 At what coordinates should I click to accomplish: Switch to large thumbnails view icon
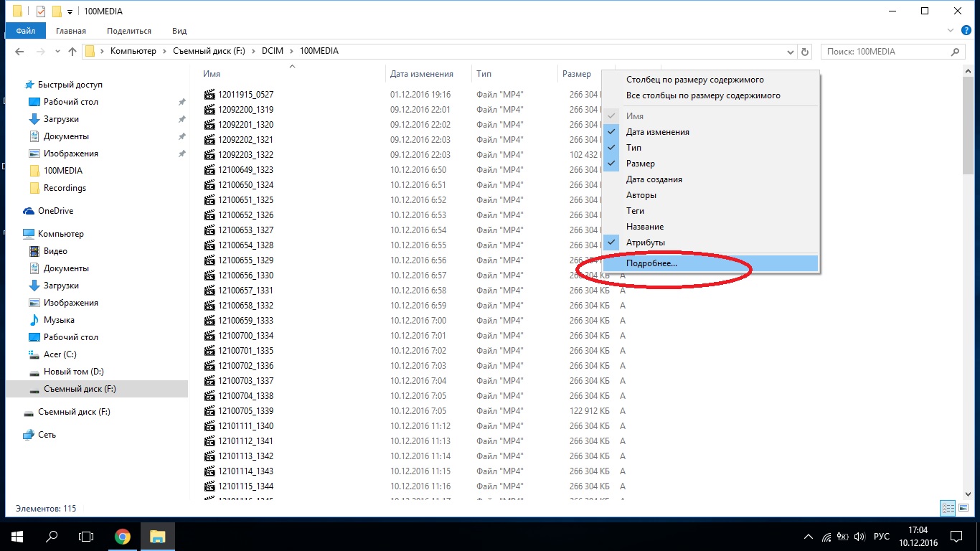tap(963, 508)
